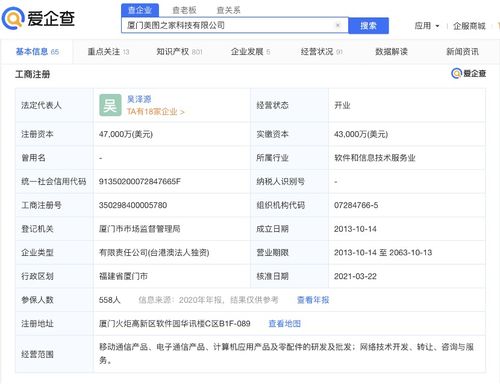Viewport: 500px width, 384px height.
Task: Select the 查企业 search tab
Action: point(140,10)
